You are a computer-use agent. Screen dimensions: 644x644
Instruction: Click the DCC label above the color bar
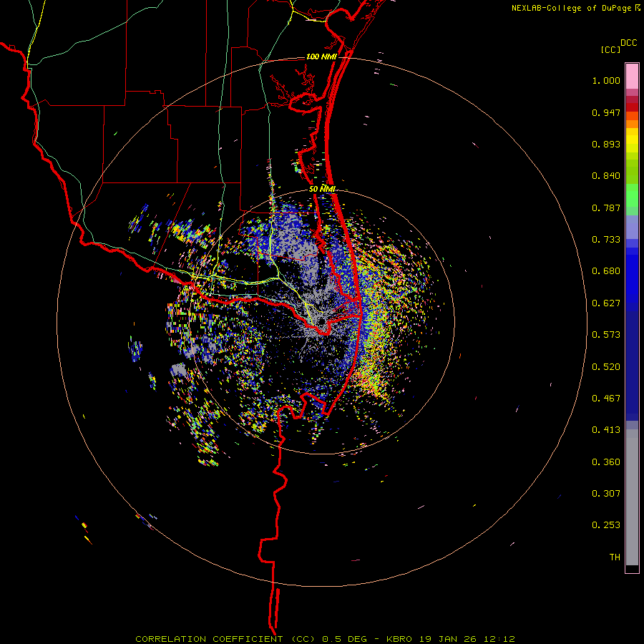pyautogui.click(x=628, y=43)
